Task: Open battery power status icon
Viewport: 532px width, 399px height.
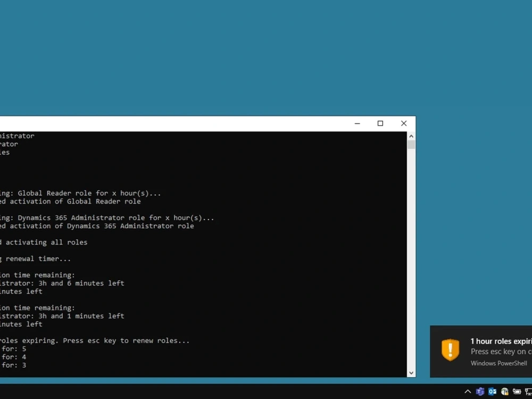Action: tap(517, 392)
